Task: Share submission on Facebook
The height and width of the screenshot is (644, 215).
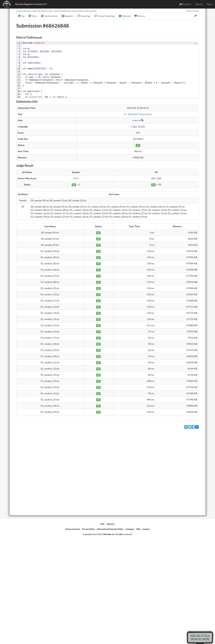Action: point(186,427)
